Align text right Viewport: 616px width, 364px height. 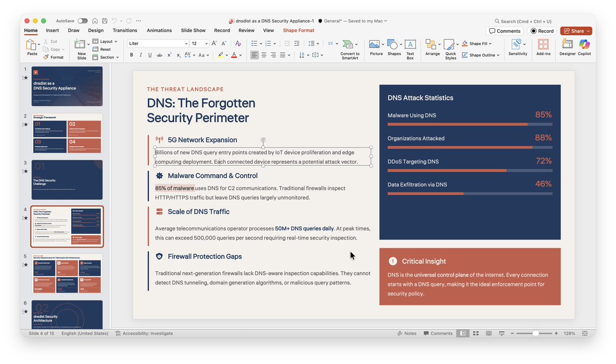tap(273, 55)
